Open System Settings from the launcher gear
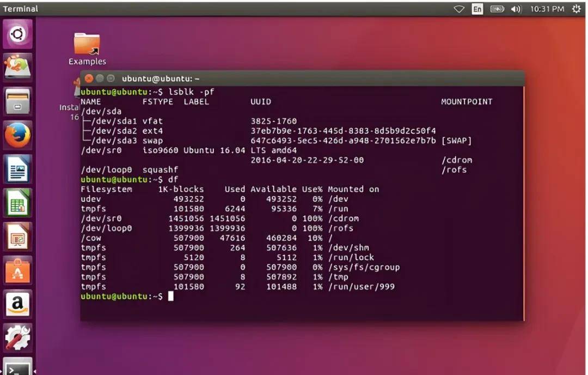588x375 pixels. (17, 338)
